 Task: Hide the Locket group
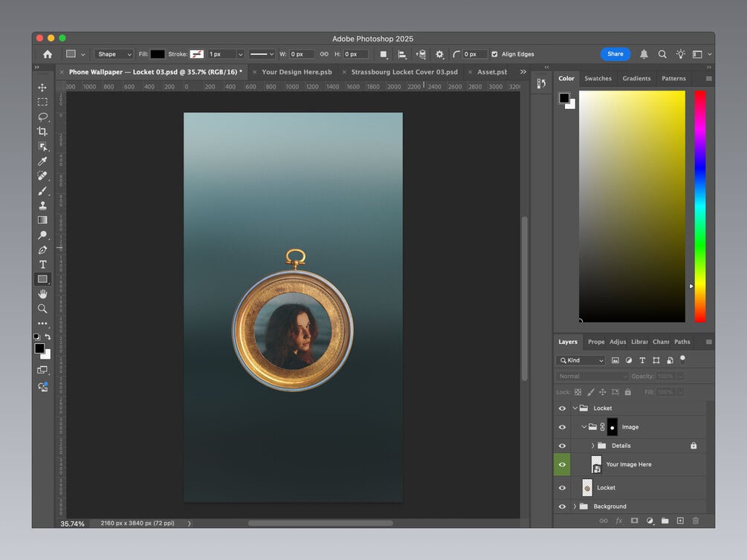point(562,408)
